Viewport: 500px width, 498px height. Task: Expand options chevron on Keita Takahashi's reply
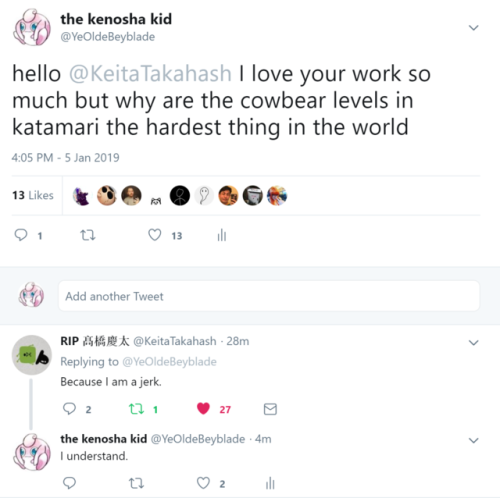473,342
